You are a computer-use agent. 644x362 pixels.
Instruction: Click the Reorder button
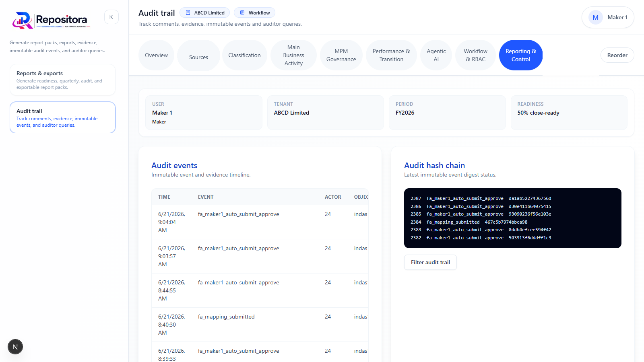pos(617,55)
